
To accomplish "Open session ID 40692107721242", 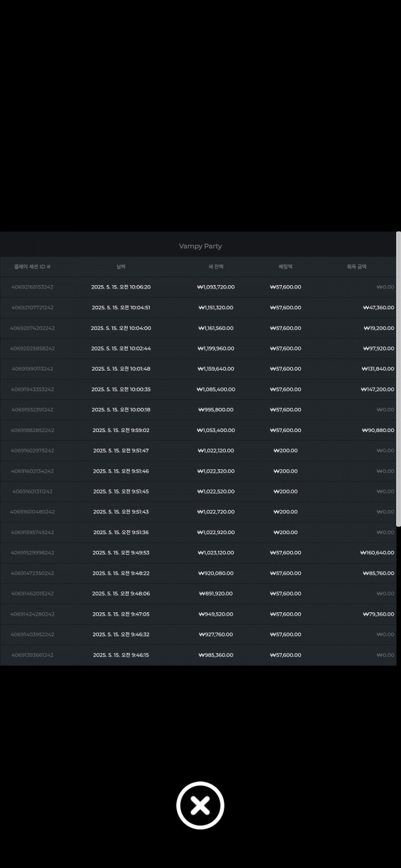I will tap(33, 308).
